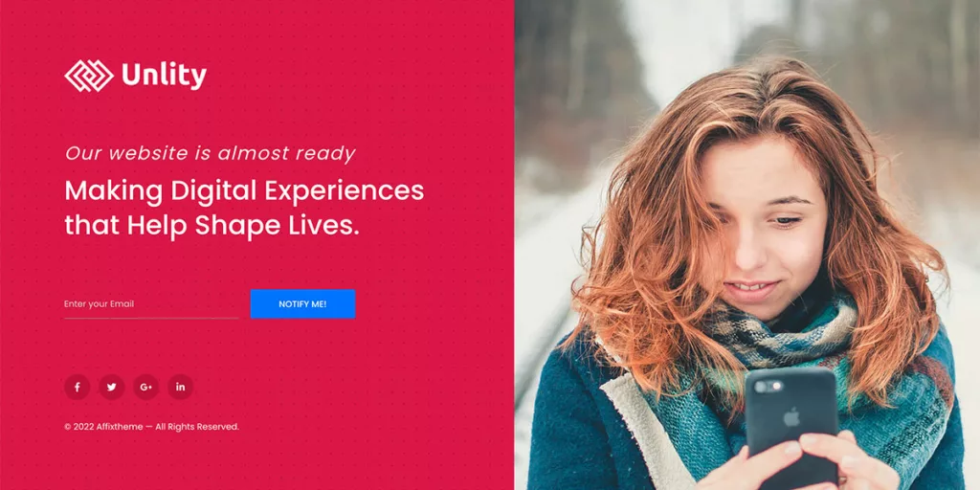The width and height of the screenshot is (980, 490).
Task: Click the NOTIFY ME! button
Action: pyautogui.click(x=302, y=303)
